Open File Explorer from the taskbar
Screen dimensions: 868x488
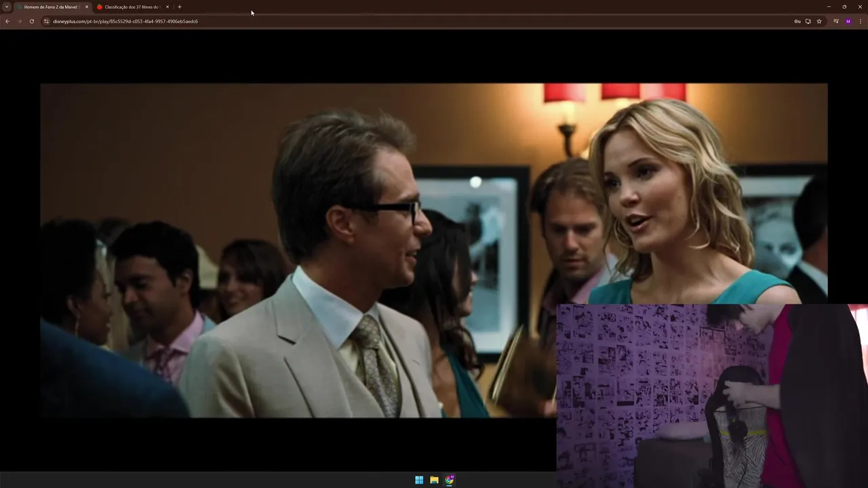tap(434, 480)
